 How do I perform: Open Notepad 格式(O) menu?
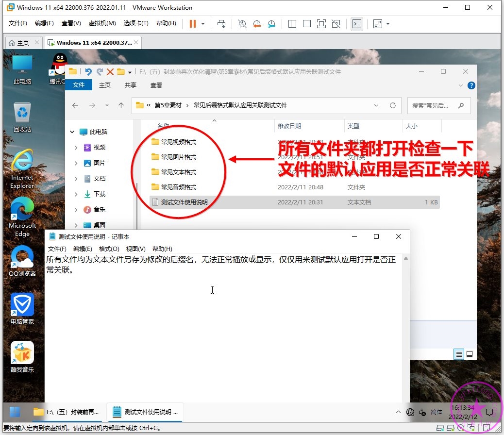tap(109, 249)
